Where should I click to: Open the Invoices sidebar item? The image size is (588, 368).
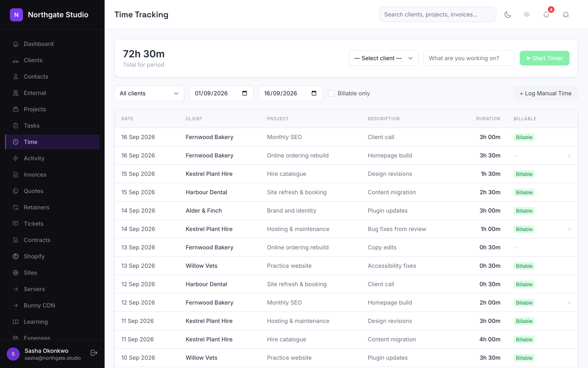click(x=52, y=175)
